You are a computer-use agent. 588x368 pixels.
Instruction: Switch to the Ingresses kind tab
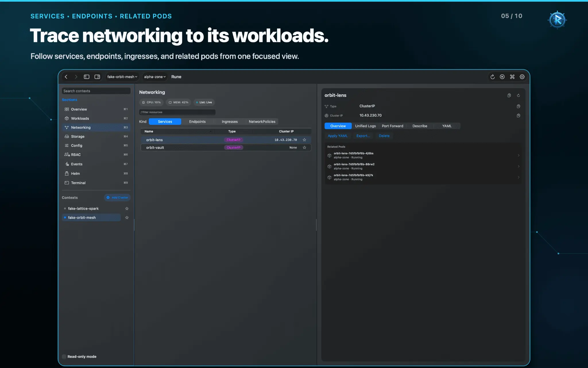click(x=230, y=122)
